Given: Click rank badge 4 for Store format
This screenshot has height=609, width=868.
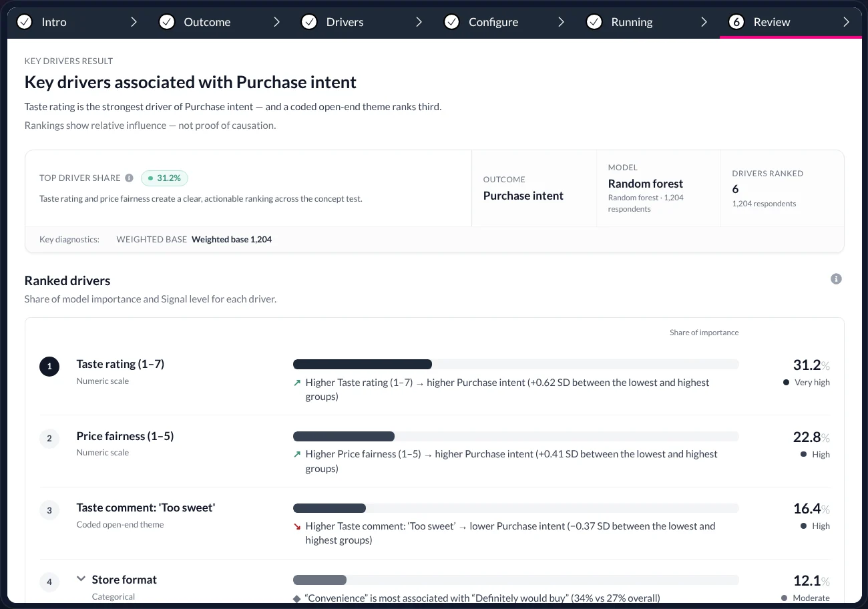Looking at the screenshot, I should point(49,582).
